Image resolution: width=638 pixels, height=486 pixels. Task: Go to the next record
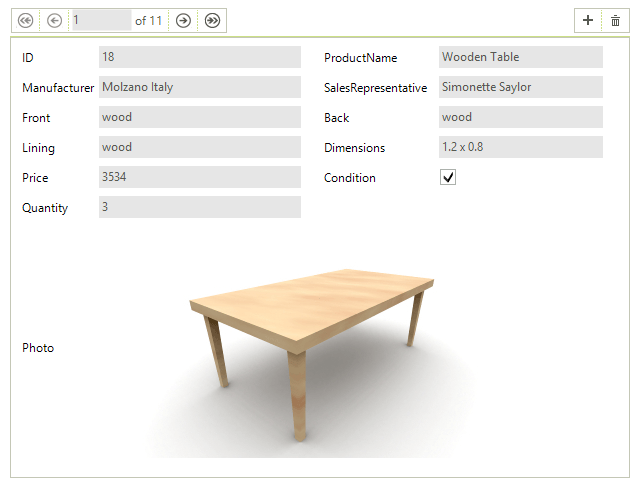pos(183,20)
